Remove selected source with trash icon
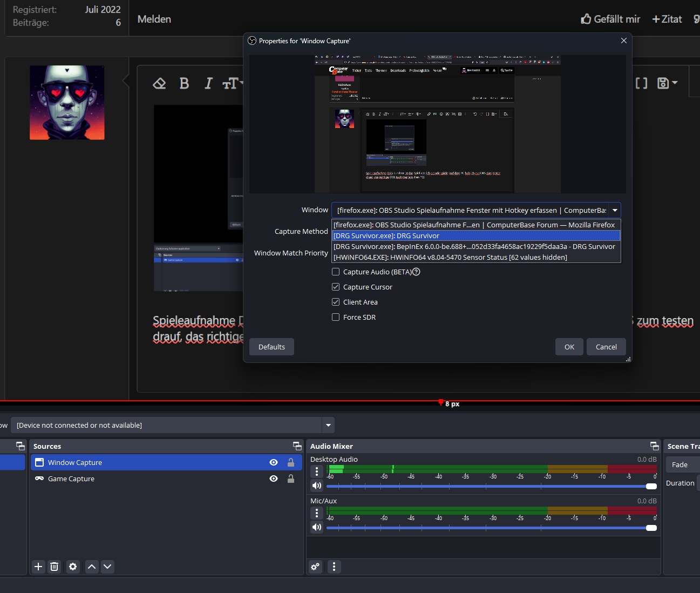Image resolution: width=700 pixels, height=593 pixels. pyautogui.click(x=55, y=567)
